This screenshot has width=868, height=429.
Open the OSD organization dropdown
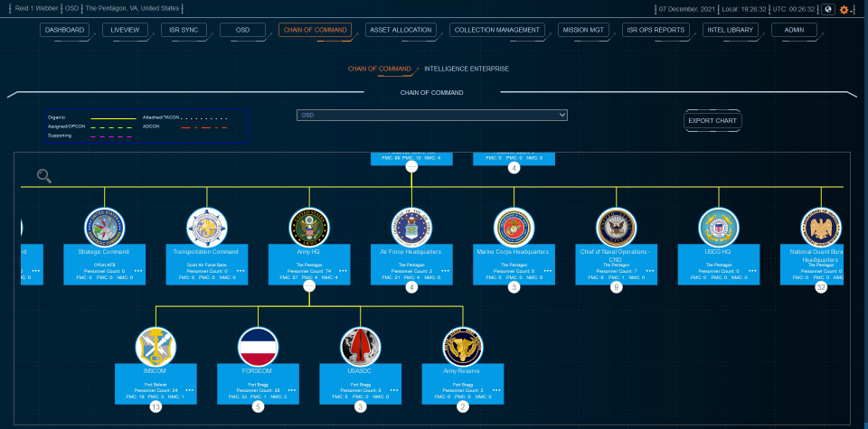432,115
